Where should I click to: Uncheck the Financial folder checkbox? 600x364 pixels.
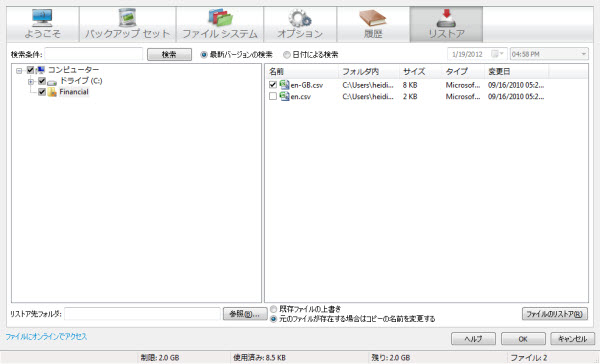[x=42, y=92]
